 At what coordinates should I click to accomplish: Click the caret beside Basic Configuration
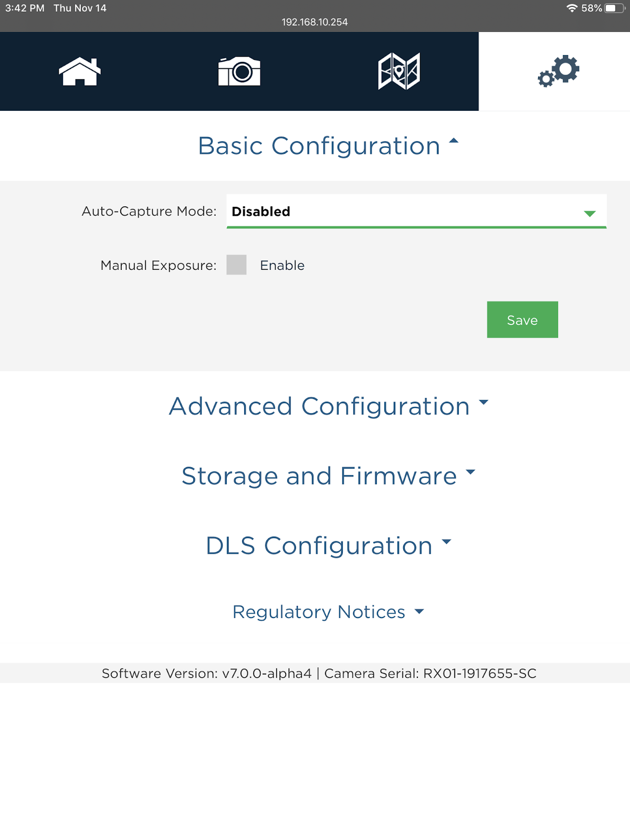(x=454, y=141)
